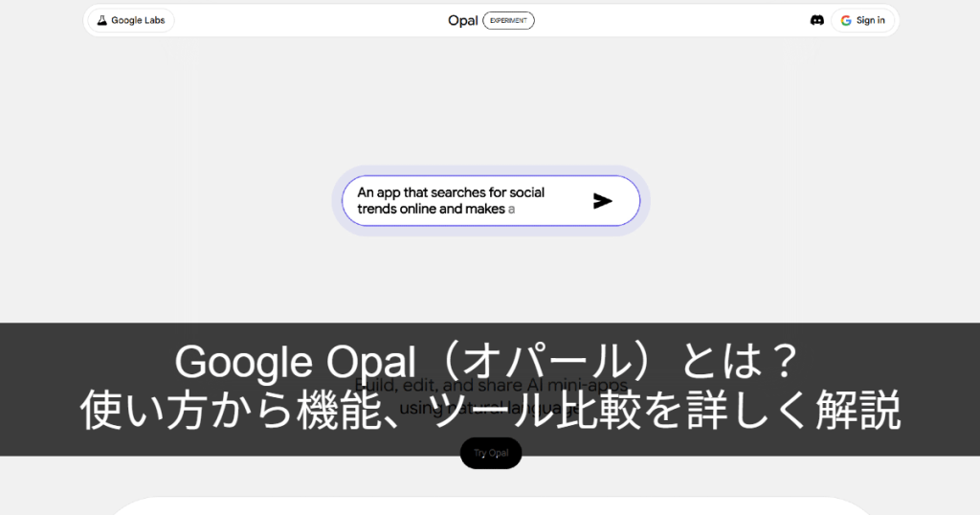Submit the prompt with the send arrow
The height and width of the screenshot is (515, 980).
click(x=602, y=201)
